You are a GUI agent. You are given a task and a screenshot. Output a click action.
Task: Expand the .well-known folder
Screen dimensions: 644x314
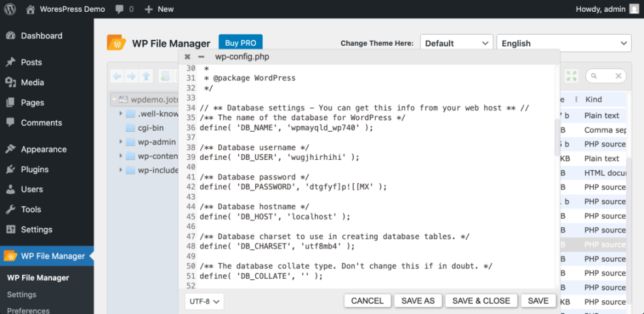[x=121, y=114]
